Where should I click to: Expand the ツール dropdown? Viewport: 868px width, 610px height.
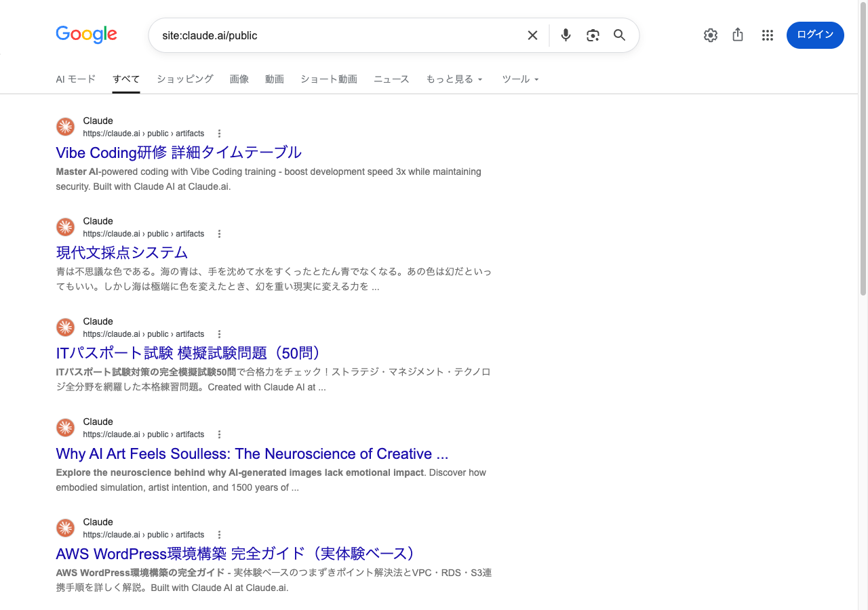(x=520, y=79)
